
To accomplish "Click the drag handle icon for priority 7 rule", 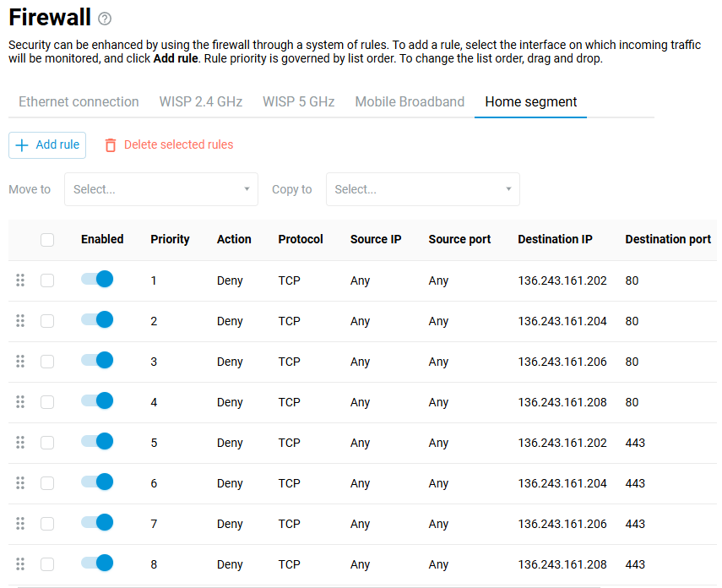I will click(x=20, y=524).
